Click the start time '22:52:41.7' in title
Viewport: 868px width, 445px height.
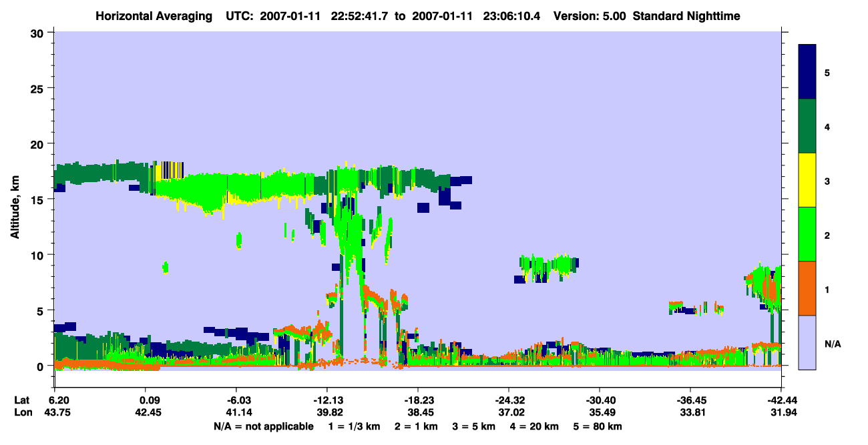(x=361, y=15)
